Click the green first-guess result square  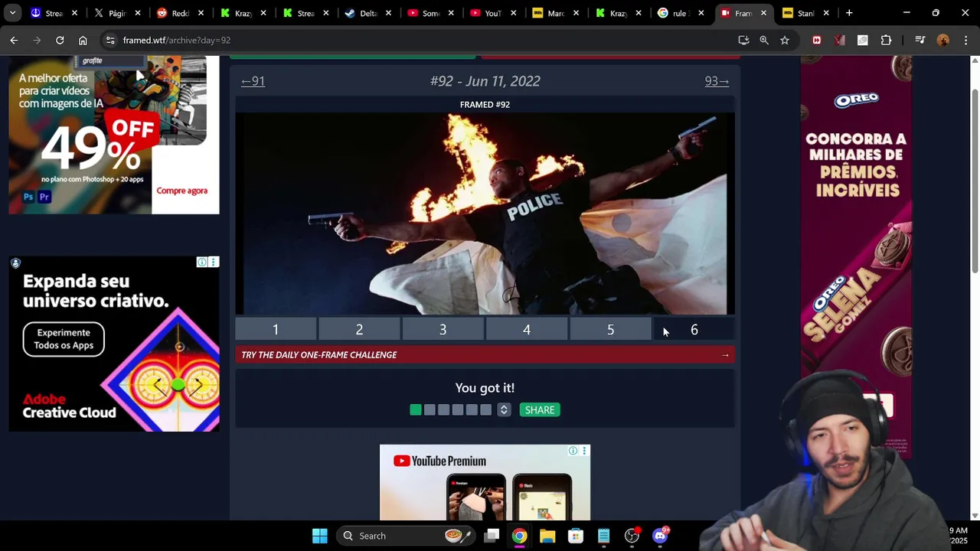coord(416,410)
